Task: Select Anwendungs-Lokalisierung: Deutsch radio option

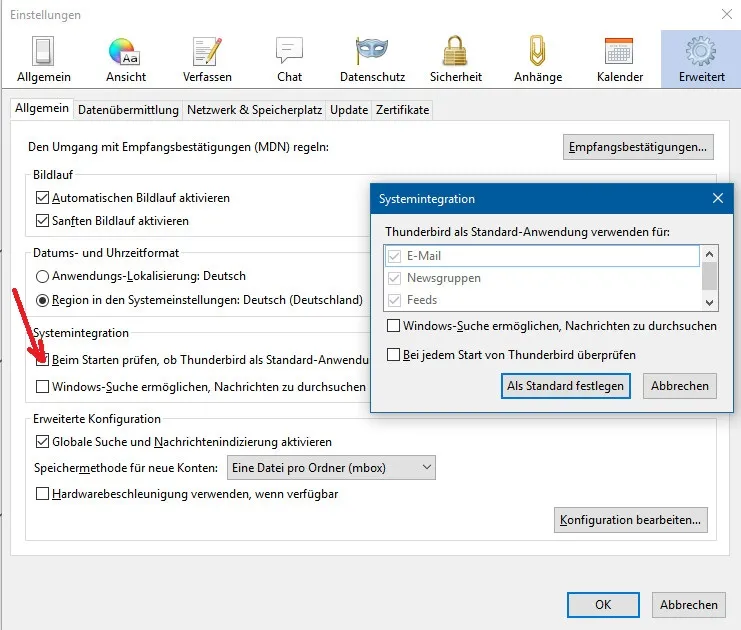Action: pos(43,276)
